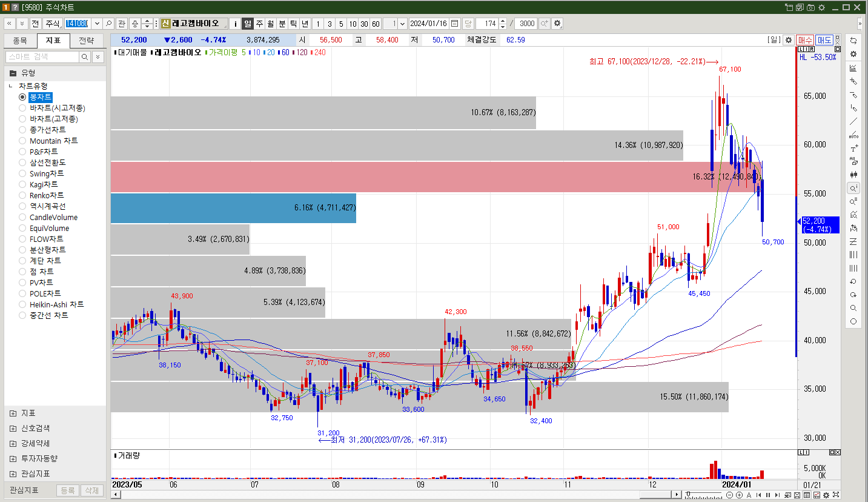Open the minute interval dropdown
Viewport: 868px width, 502px height.
pos(403,24)
